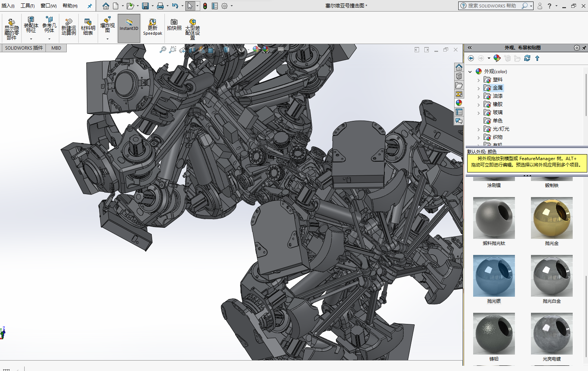588x371 pixels.
Task: Expand the 玻璃 folder
Action: pos(479,113)
